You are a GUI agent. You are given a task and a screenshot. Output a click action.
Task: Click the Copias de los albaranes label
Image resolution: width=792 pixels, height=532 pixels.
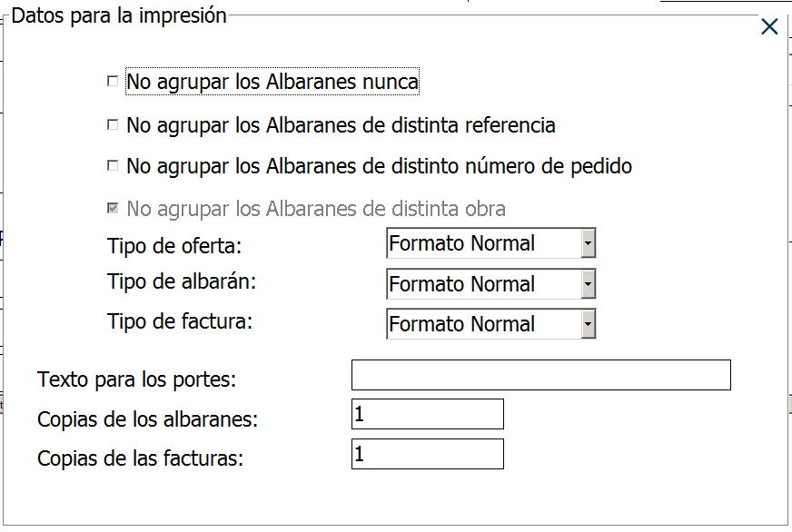coord(148,419)
